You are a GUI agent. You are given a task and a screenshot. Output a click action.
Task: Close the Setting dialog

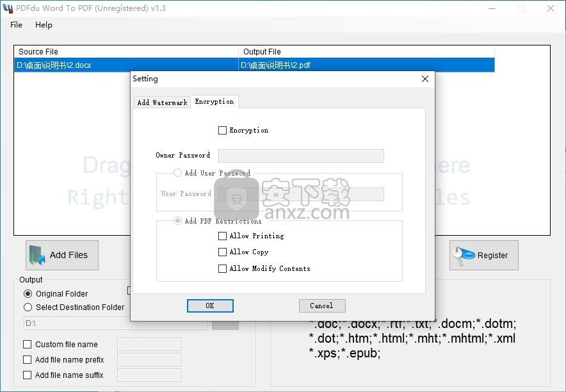(425, 79)
